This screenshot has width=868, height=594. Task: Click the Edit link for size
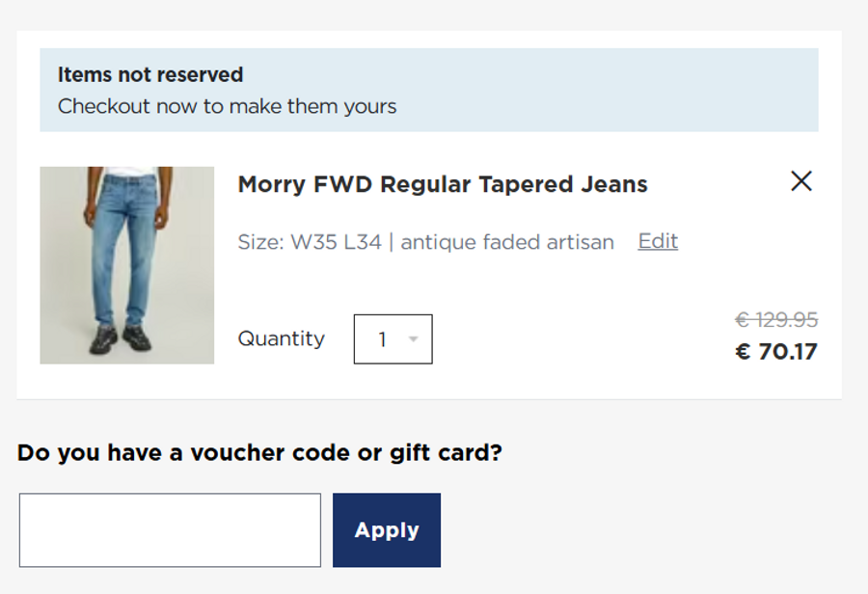(x=658, y=241)
